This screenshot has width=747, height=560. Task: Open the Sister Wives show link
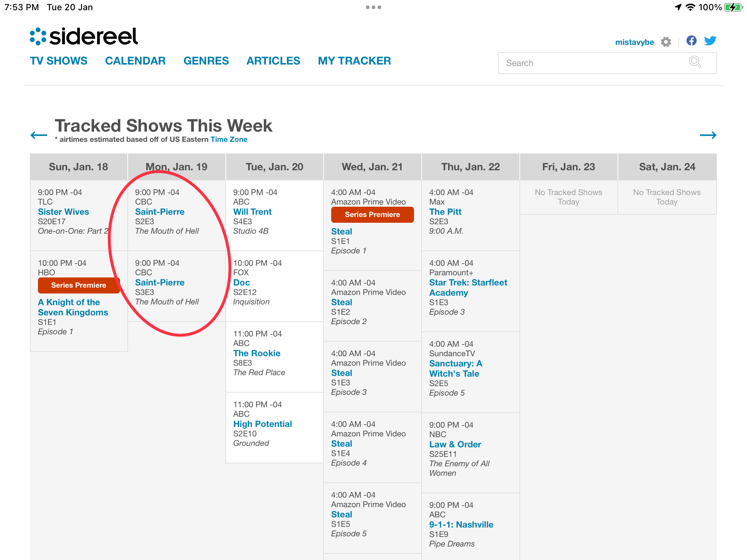(63, 212)
